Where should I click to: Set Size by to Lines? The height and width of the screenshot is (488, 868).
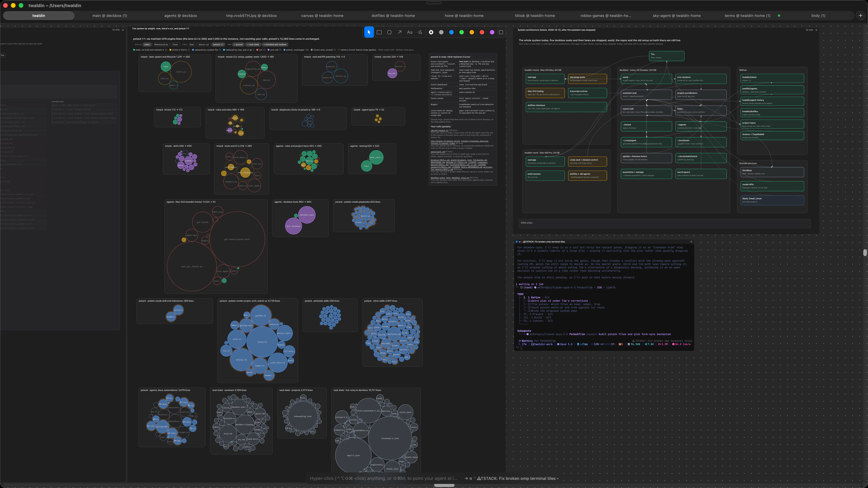[147, 44]
